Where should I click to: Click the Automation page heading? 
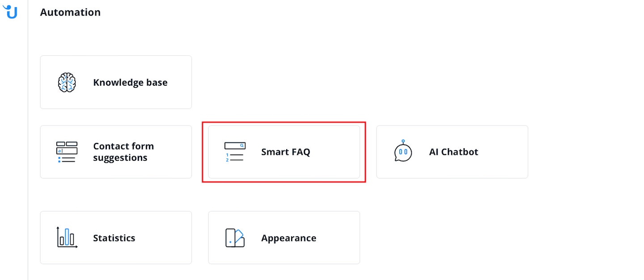click(x=70, y=13)
